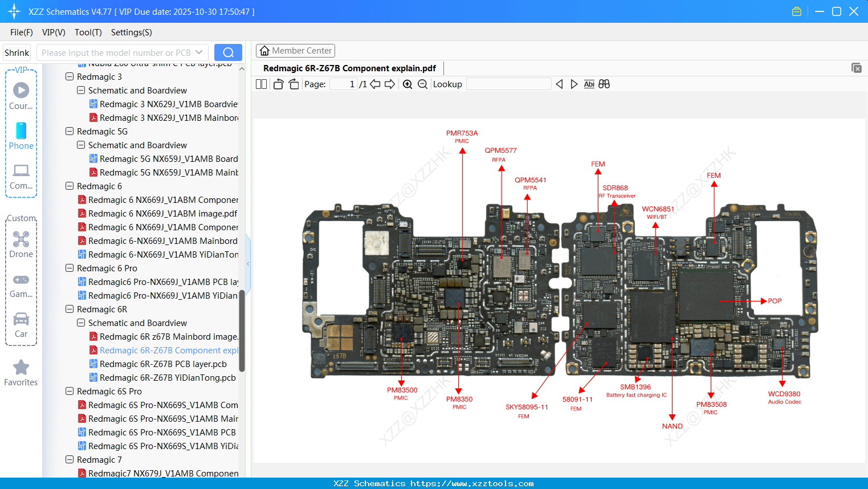The image size is (868, 489).
Task: Open the Member Center
Action: point(295,50)
